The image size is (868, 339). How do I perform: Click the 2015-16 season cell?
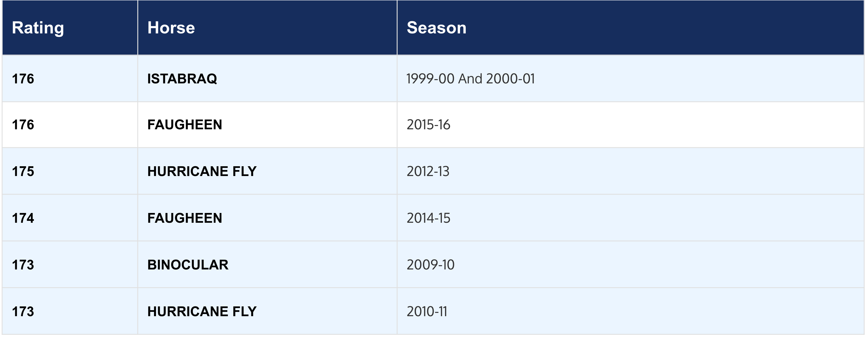pos(630,125)
